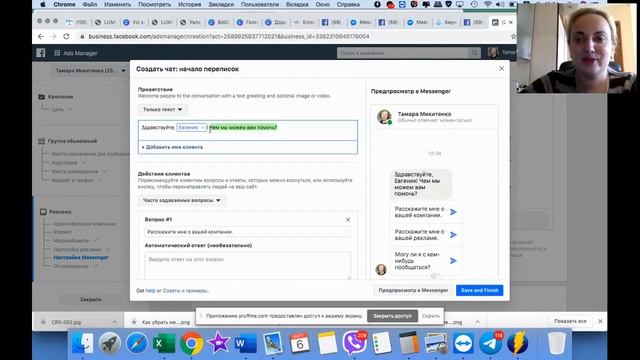Image resolution: width=640 pixels, height=360 pixels.
Task: Click Закрыть button under left sidebar
Action: 91,299
